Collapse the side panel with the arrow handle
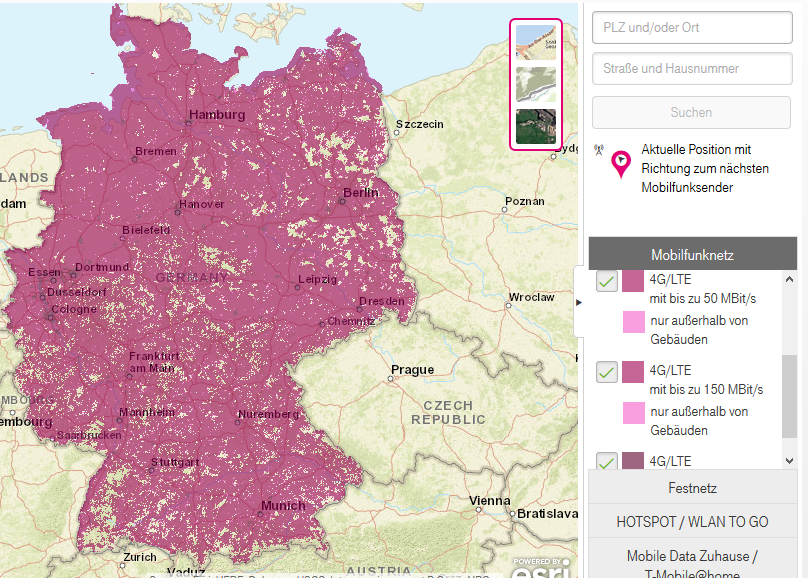This screenshot has height=578, width=808. click(579, 302)
